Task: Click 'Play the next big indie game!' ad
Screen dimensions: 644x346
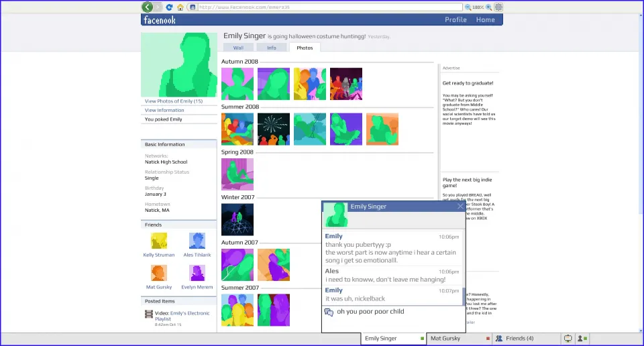Action: 467,182
